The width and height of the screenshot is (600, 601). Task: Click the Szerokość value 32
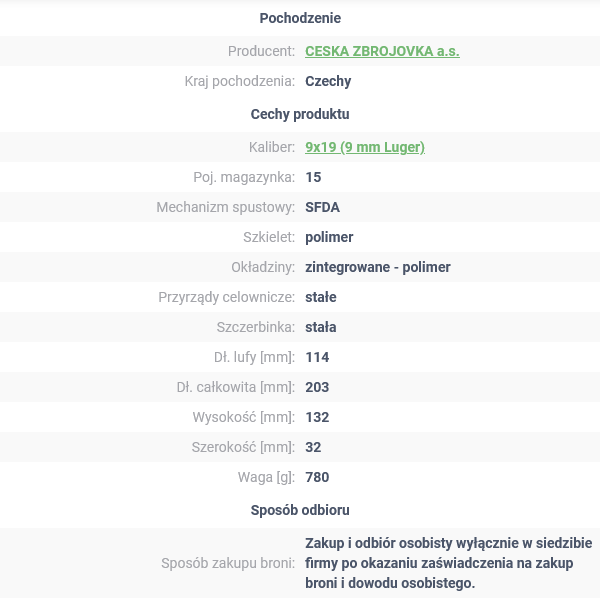coord(313,447)
